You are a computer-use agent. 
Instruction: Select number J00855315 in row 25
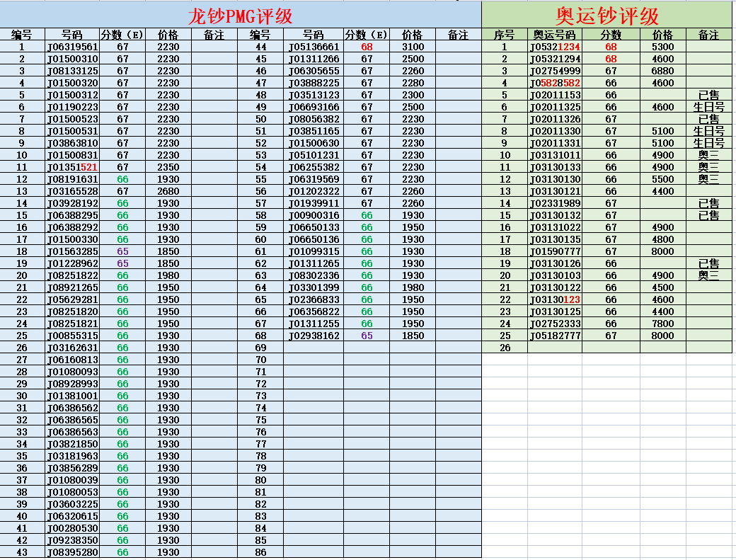pyautogui.click(x=72, y=336)
